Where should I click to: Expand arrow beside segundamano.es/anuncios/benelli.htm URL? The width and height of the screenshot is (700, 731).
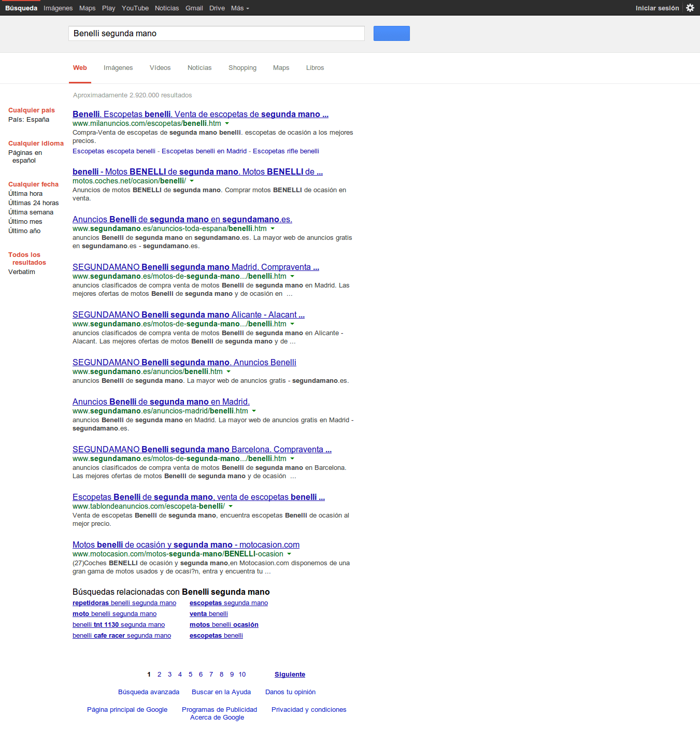228,371
